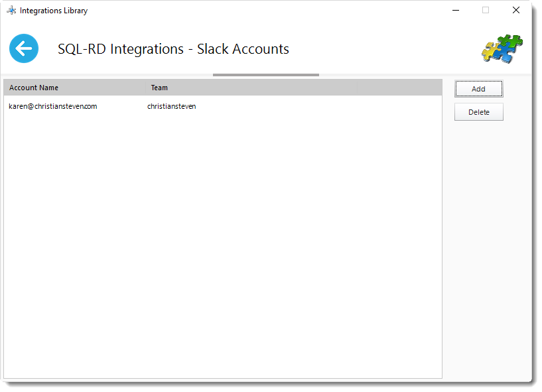This screenshot has height=392, width=542.
Task: Click the Integrations Library title bar icon
Action: point(11,11)
